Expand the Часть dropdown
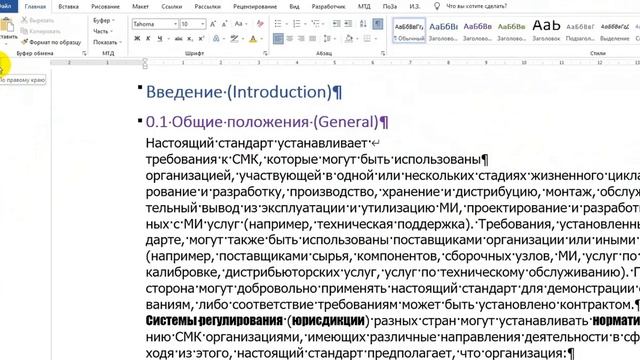This screenshot has height=360, width=640. point(102,31)
